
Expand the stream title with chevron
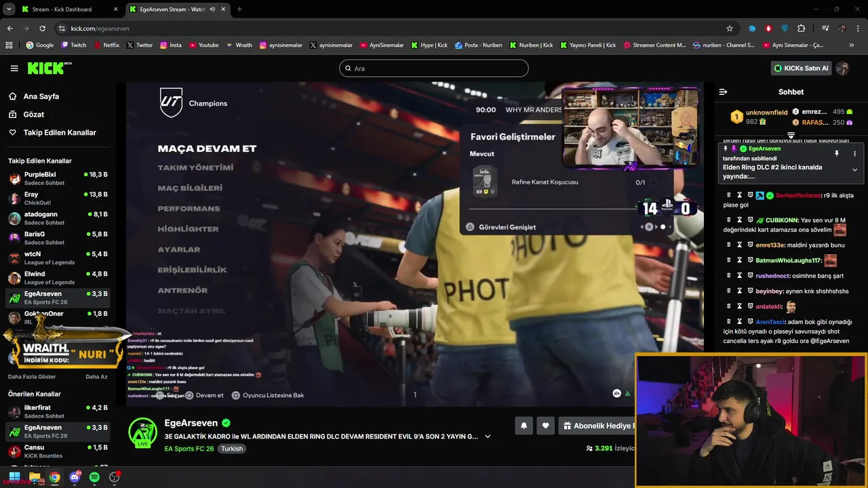pos(488,437)
